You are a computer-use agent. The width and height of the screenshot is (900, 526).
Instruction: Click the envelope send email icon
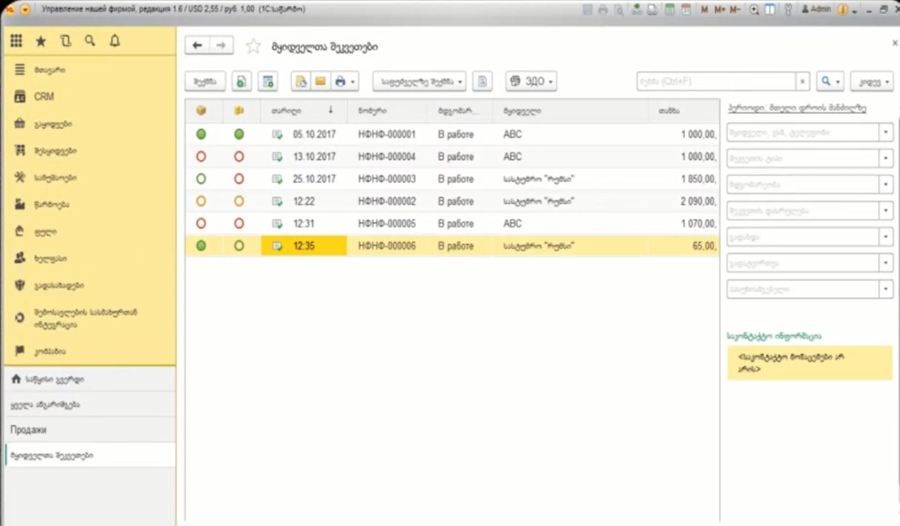pos(320,81)
